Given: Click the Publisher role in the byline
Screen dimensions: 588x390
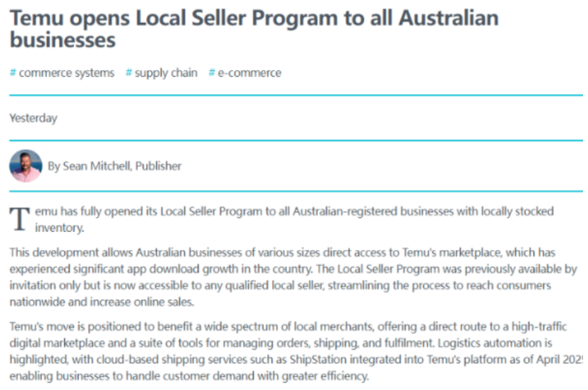Looking at the screenshot, I should coord(159,166).
